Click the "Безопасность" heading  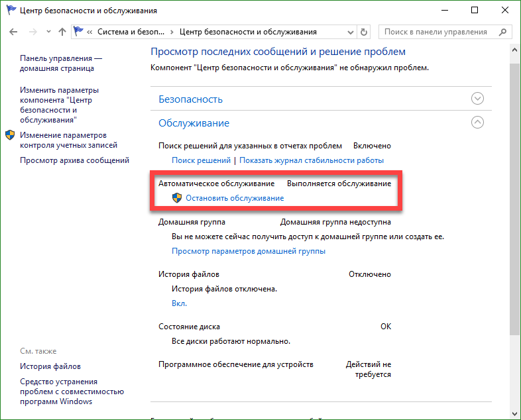pyautogui.click(x=190, y=99)
